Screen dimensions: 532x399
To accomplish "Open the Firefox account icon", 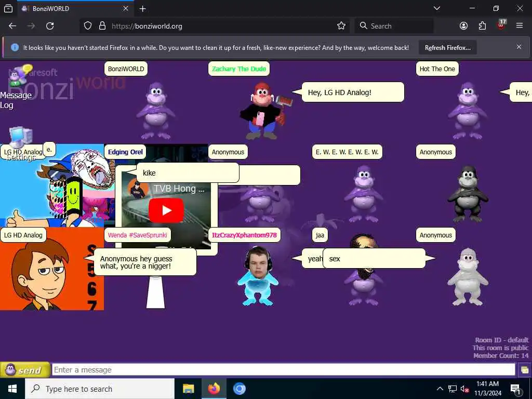I will click(x=463, y=26).
